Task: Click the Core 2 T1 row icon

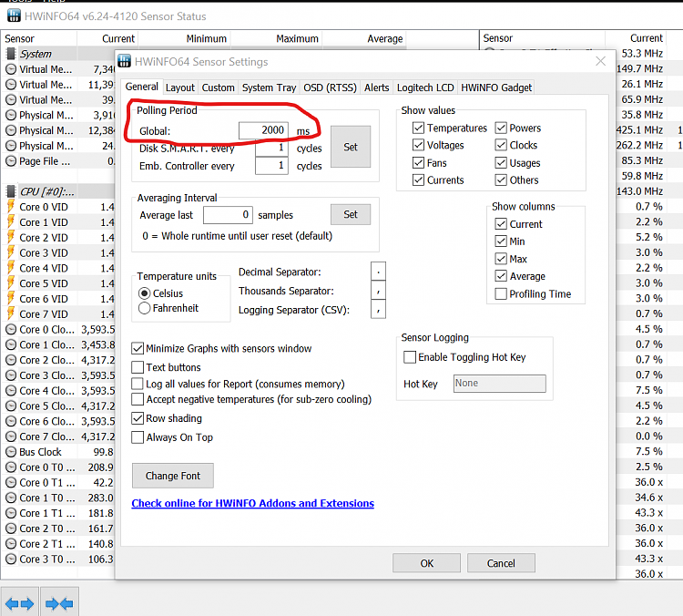Action: coord(11,544)
